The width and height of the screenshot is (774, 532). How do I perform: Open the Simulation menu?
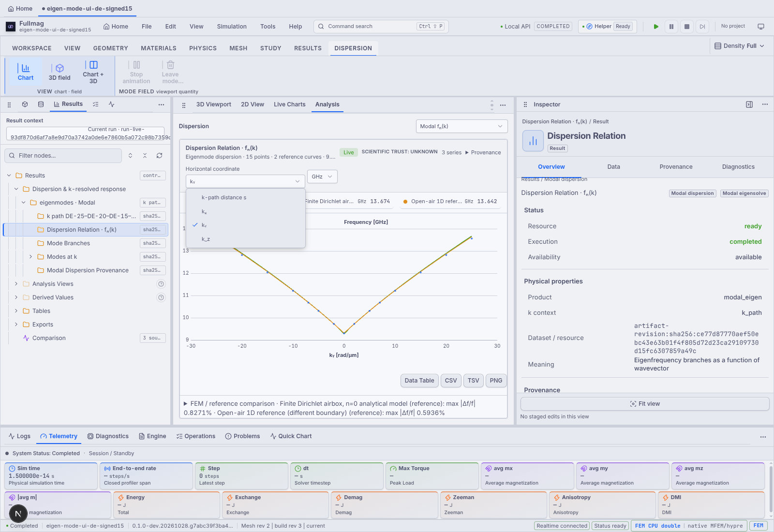(x=232, y=27)
